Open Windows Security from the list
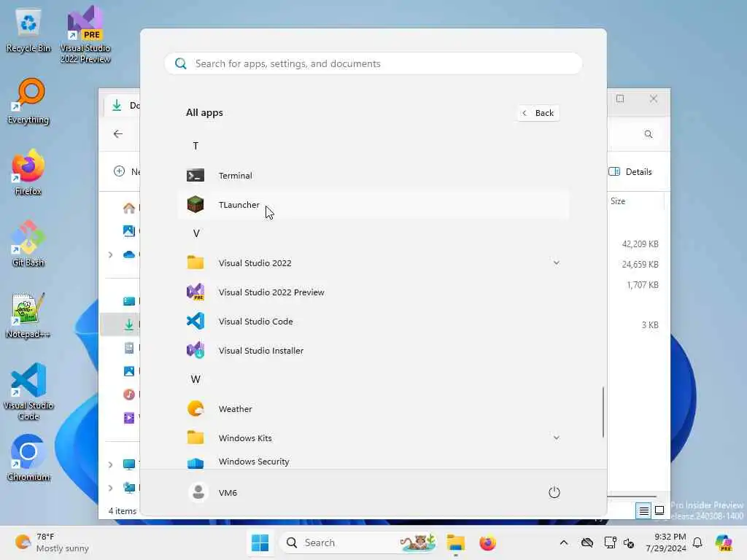 pos(373,461)
